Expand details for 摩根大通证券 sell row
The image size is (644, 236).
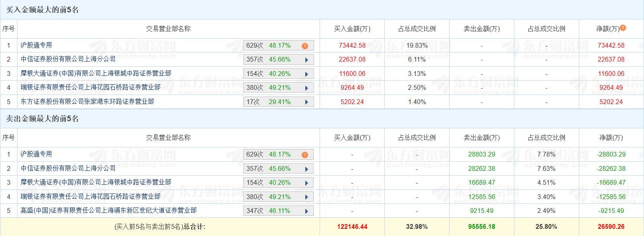click(306, 182)
